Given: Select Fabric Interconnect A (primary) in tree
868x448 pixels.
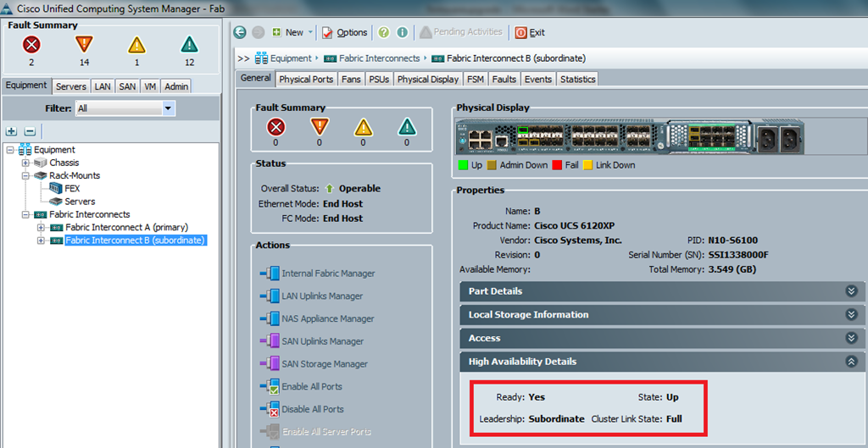Looking at the screenshot, I should point(127,227).
